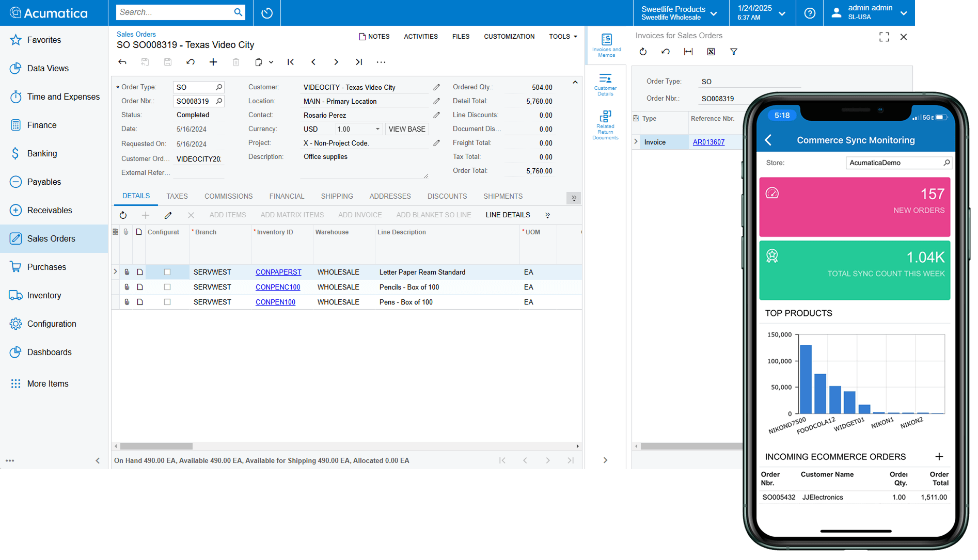
Task: Click the details grid horizontal scrollbar
Action: (156, 446)
